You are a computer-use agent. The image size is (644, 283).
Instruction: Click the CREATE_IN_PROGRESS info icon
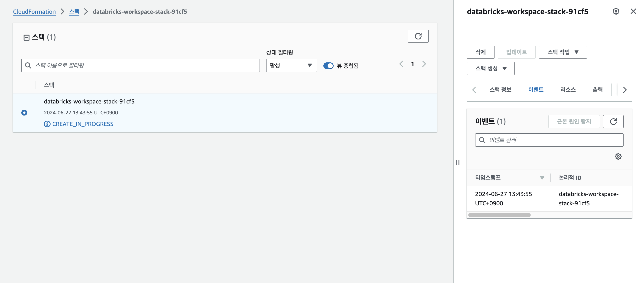(47, 124)
